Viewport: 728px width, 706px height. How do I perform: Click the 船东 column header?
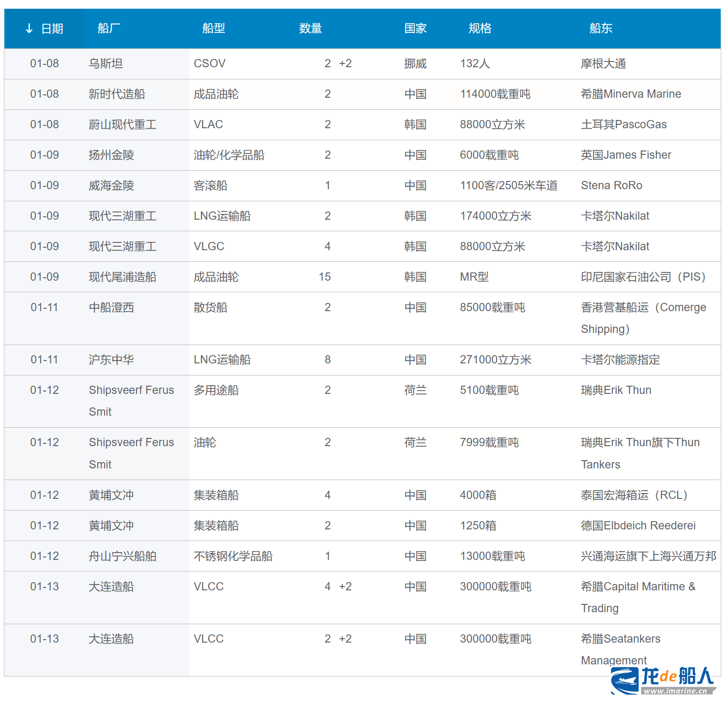pyautogui.click(x=601, y=29)
